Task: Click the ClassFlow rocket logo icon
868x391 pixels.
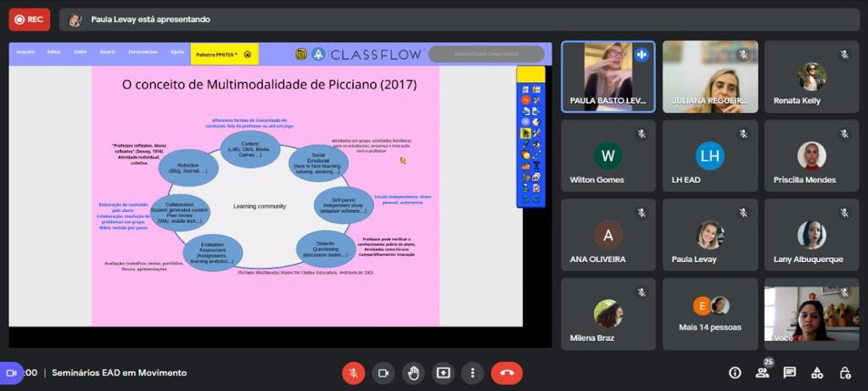Action: click(318, 54)
